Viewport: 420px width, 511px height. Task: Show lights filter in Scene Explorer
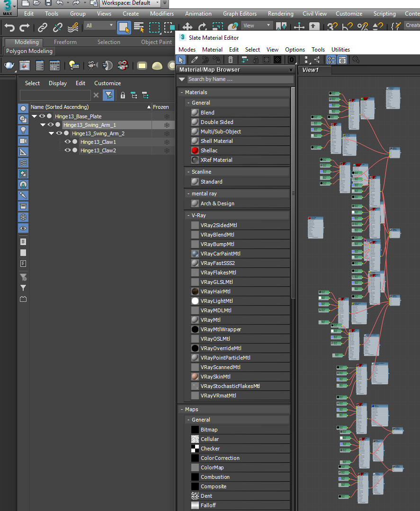point(23,130)
